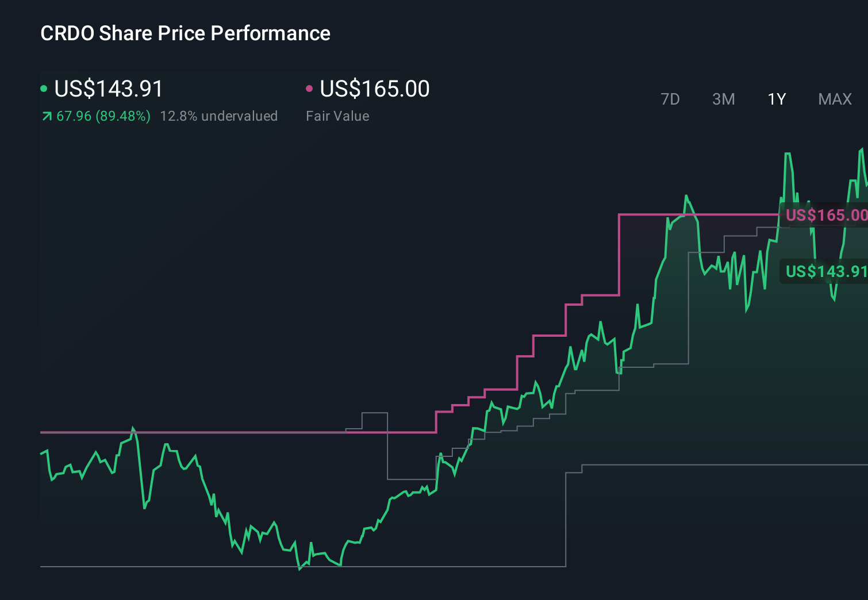The height and width of the screenshot is (600, 868).
Task: Switch to the 3M time range
Action: click(723, 99)
